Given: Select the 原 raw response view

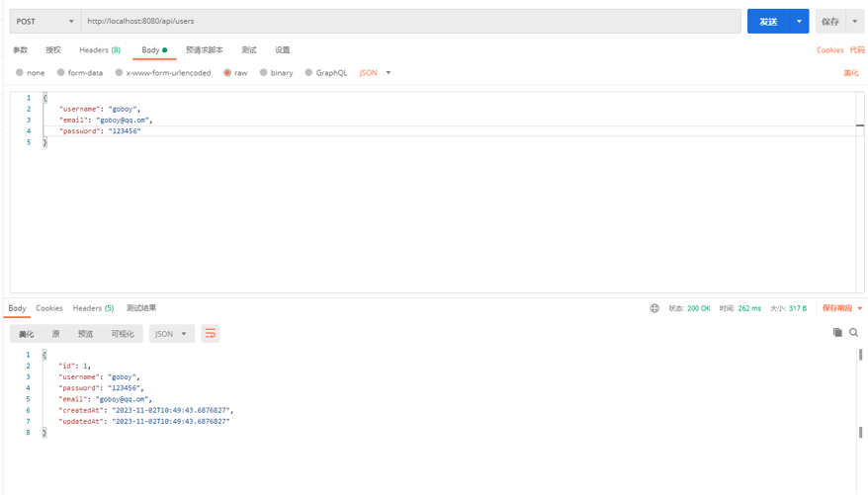Looking at the screenshot, I should click(x=56, y=334).
